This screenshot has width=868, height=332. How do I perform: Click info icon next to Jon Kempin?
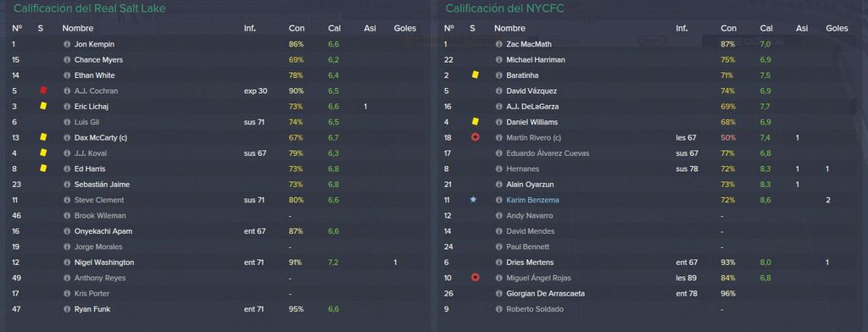click(67, 44)
